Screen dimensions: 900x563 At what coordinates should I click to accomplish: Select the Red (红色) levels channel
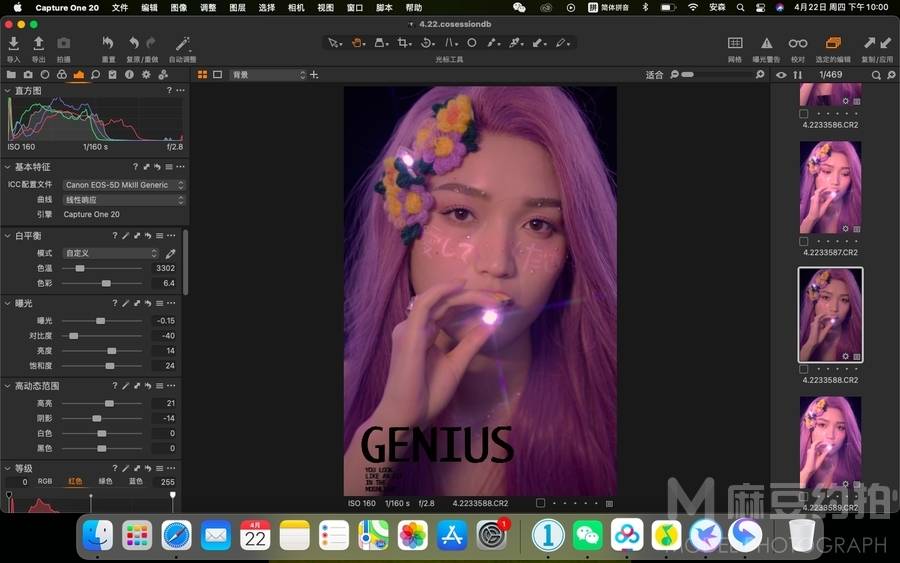[75, 482]
